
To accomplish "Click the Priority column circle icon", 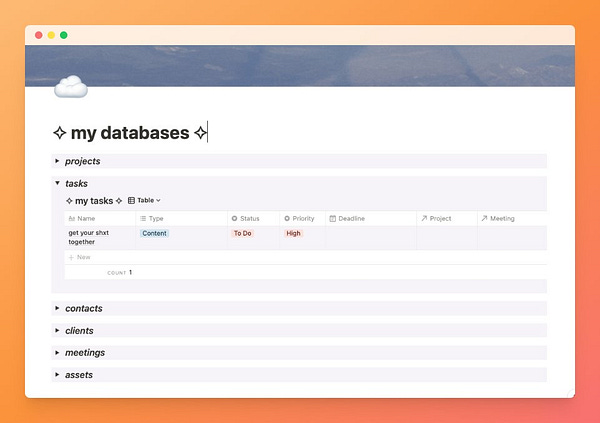I will 287,219.
